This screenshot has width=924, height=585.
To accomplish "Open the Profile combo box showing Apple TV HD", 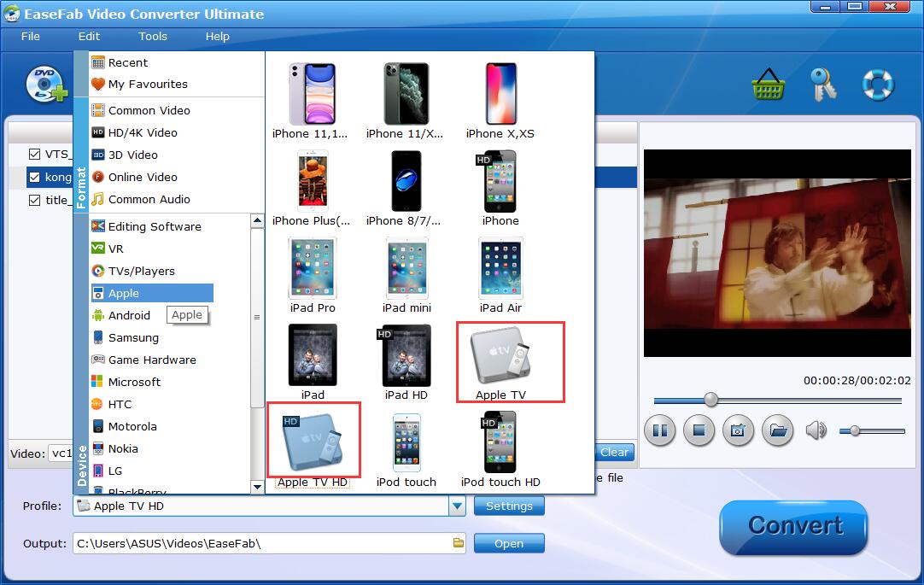I will [x=269, y=506].
